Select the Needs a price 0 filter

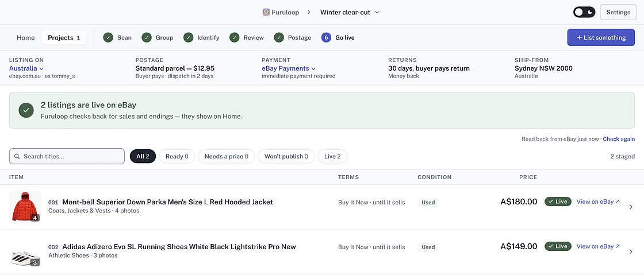tap(227, 156)
